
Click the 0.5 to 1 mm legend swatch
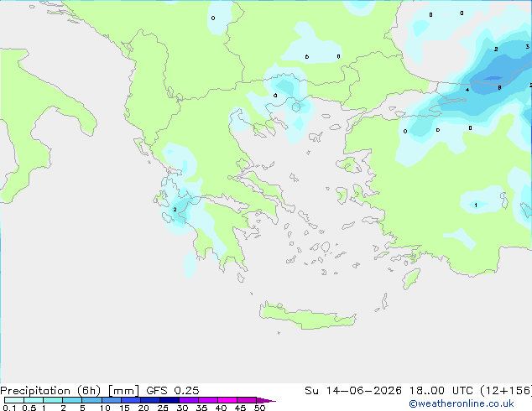[34, 400]
